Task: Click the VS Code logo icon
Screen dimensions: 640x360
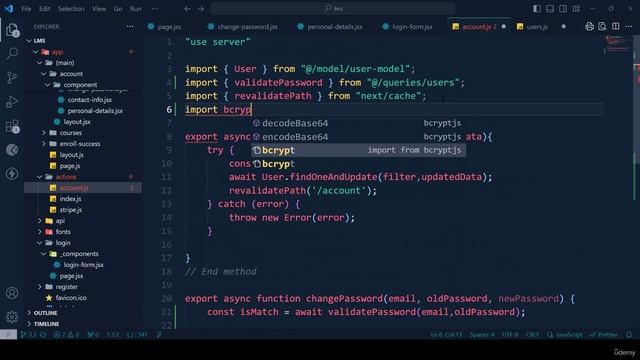Action: point(9,9)
